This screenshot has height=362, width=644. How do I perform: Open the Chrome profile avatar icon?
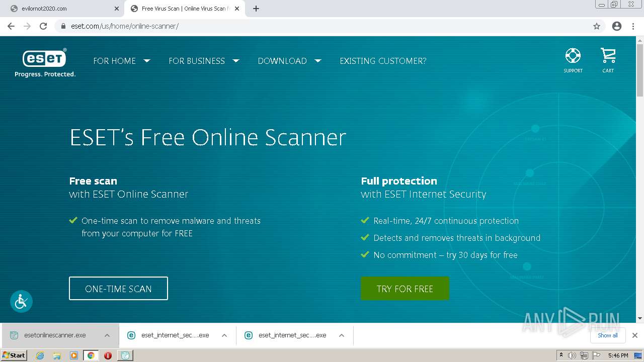617,26
